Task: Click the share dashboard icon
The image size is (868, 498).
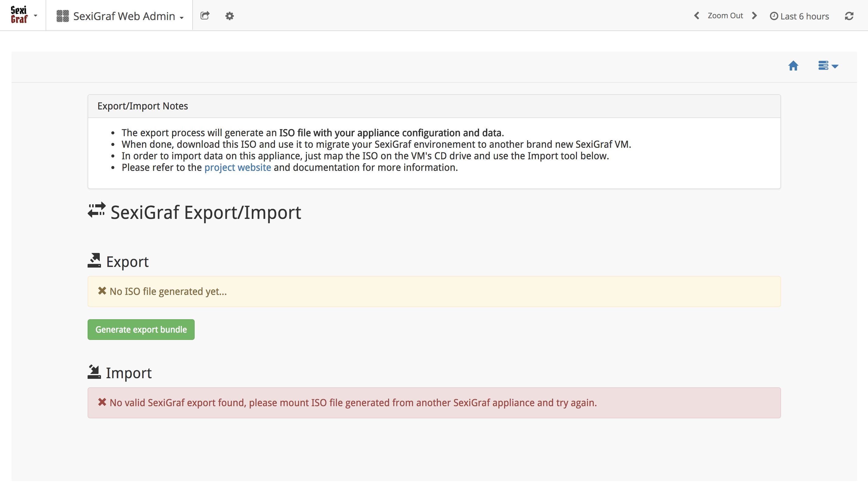Action: click(x=205, y=16)
